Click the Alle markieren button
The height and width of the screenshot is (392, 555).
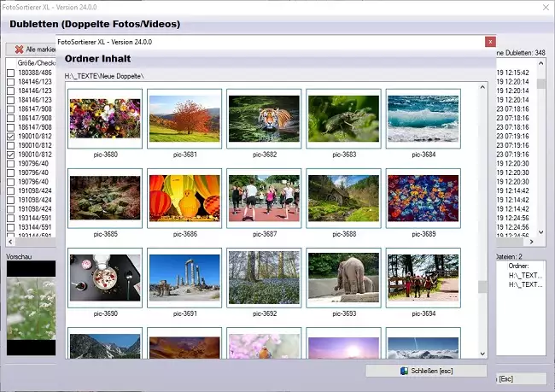tap(32, 50)
